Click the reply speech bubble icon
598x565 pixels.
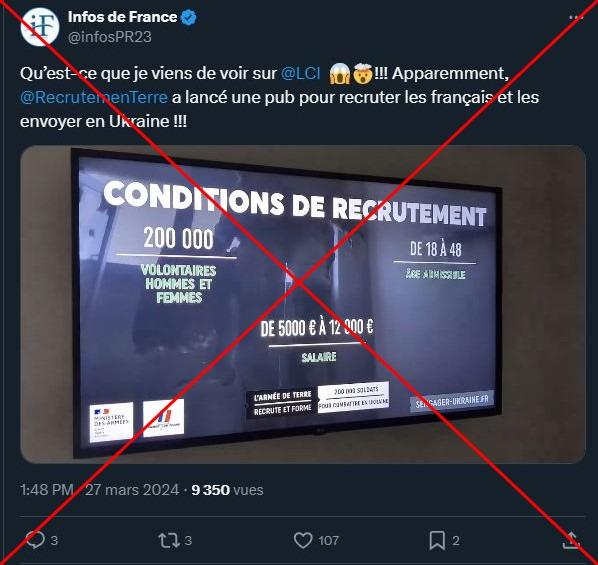pyautogui.click(x=35, y=540)
